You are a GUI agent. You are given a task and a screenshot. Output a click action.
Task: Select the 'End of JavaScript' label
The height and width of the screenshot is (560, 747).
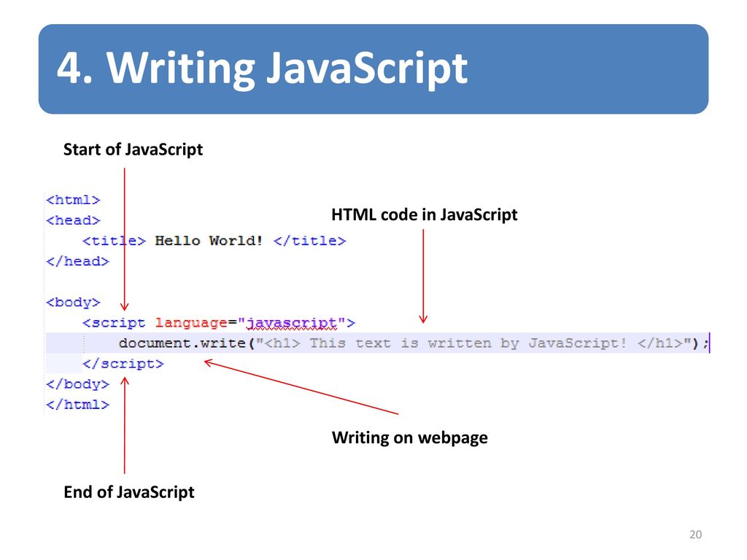pyautogui.click(x=128, y=492)
